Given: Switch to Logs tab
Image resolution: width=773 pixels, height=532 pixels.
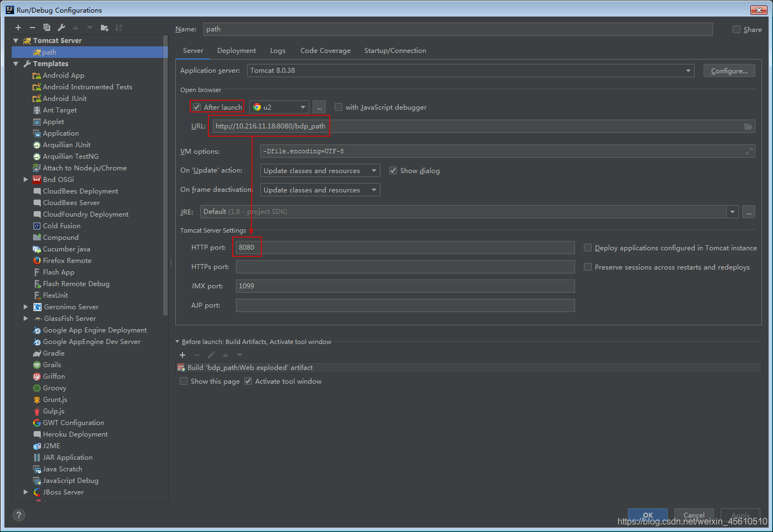Looking at the screenshot, I should [278, 51].
